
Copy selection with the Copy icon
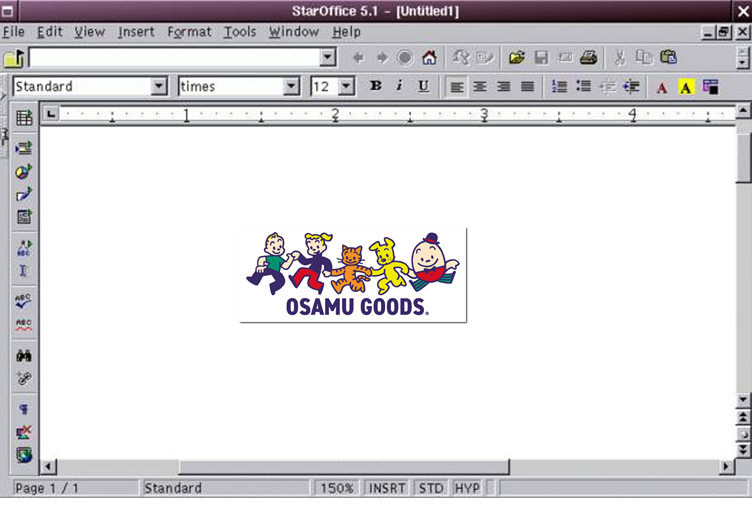644,58
